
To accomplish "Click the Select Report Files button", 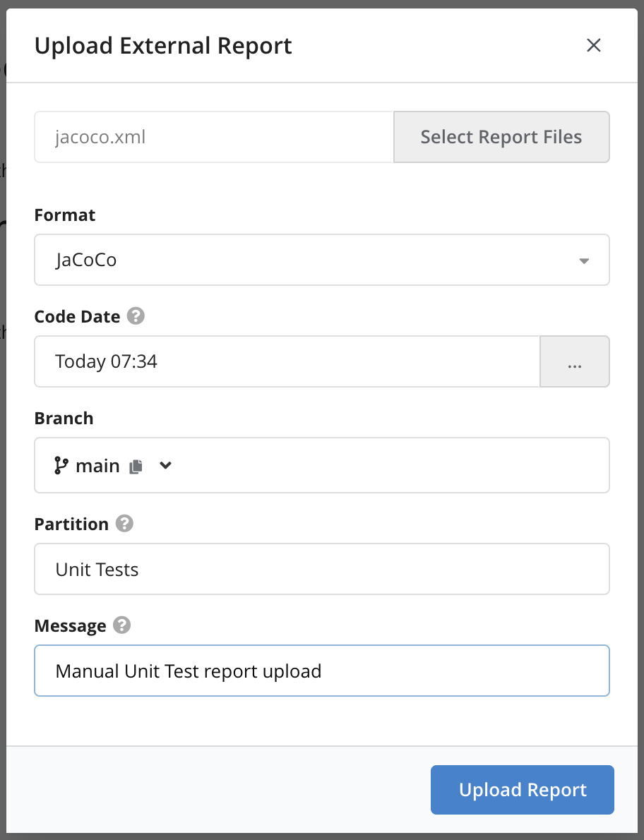I will point(501,137).
